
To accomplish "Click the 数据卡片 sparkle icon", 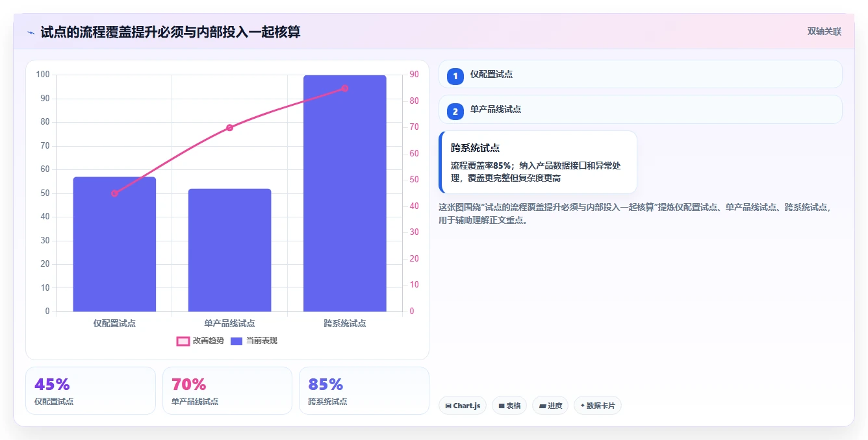I will (582, 406).
